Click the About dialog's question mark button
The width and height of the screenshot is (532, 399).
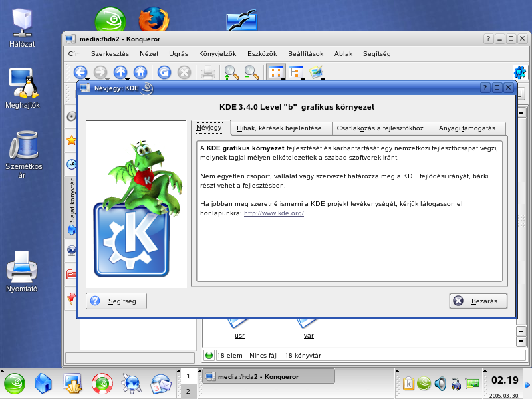tap(485, 88)
